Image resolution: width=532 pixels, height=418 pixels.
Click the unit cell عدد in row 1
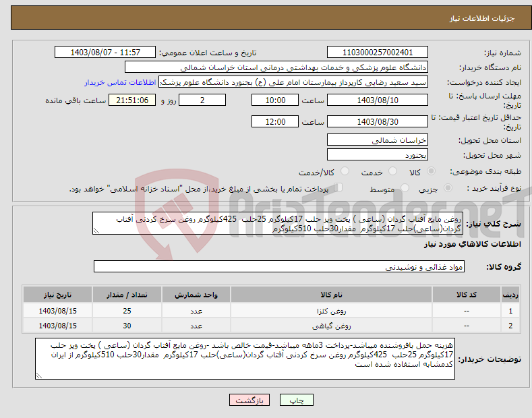(196, 311)
